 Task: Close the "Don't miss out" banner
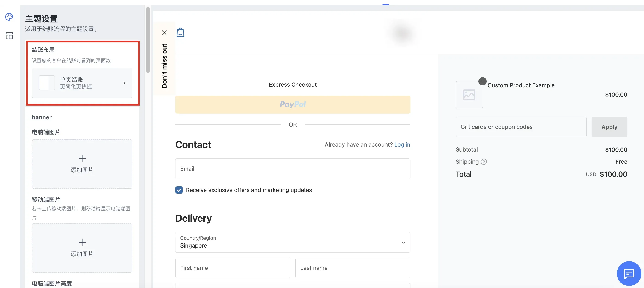point(164,33)
